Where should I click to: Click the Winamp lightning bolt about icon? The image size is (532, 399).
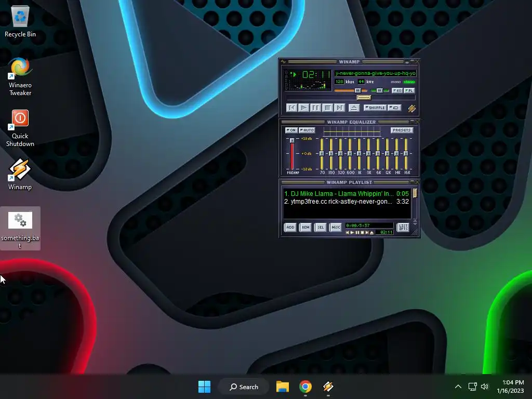411,108
